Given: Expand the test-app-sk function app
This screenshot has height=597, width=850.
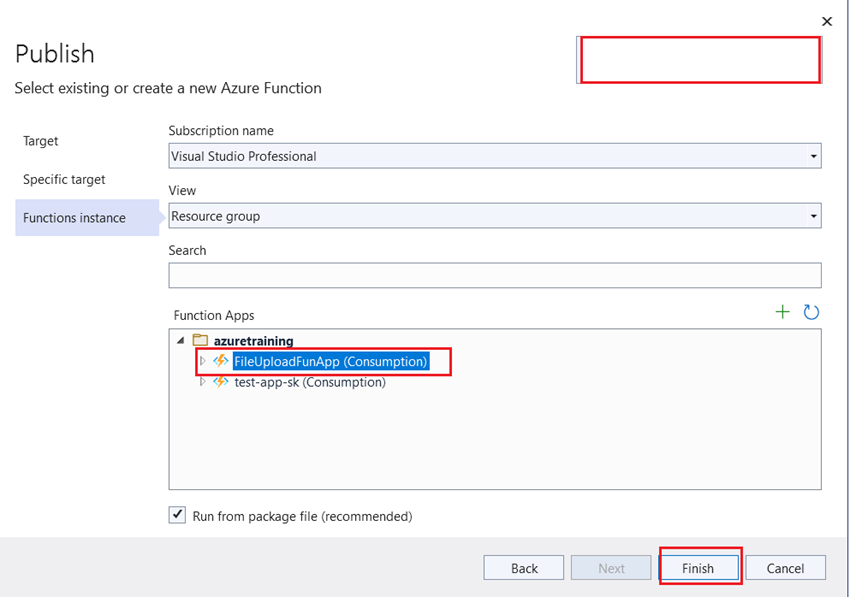Looking at the screenshot, I should click(x=203, y=382).
